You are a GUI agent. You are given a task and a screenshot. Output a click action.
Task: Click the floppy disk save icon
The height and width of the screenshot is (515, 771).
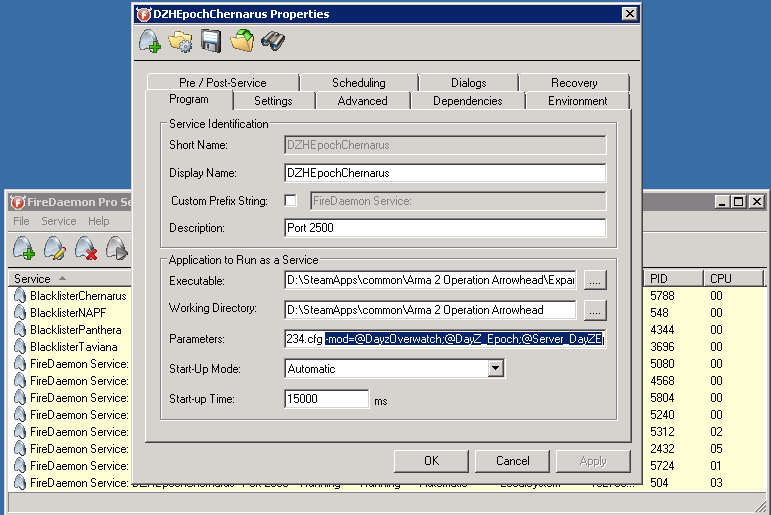(211, 41)
